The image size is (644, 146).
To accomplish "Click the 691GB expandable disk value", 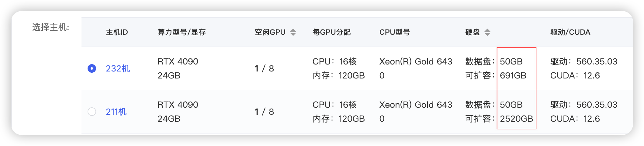I will pyautogui.click(x=513, y=75).
